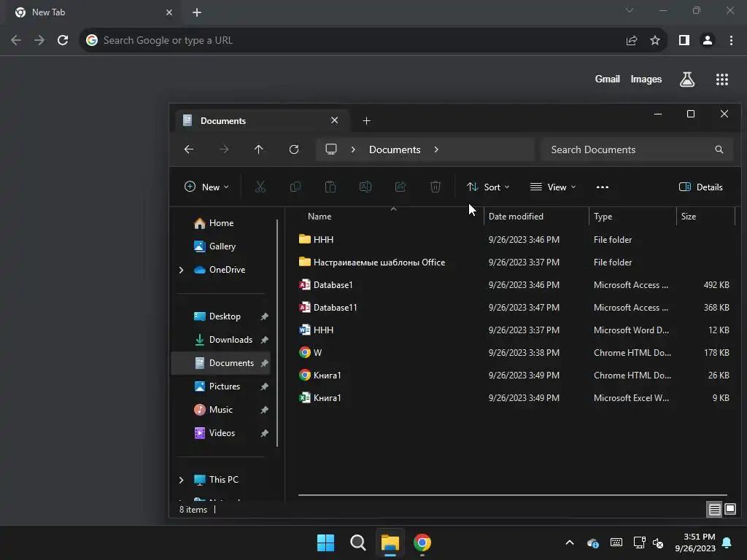
Task: Add a new File Explorer tab
Action: tap(366, 121)
